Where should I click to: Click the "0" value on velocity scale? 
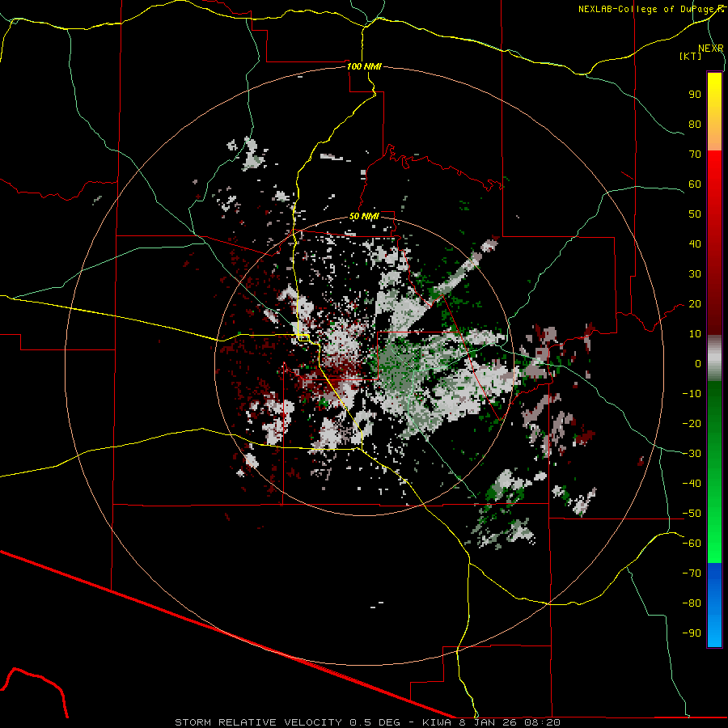pyautogui.click(x=698, y=364)
